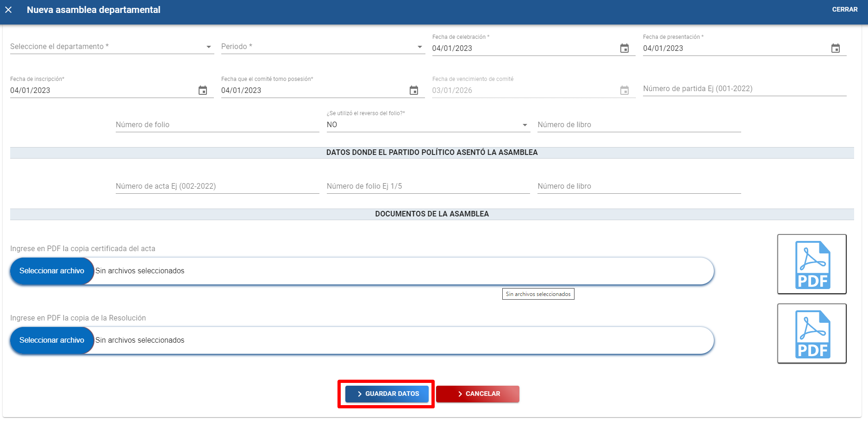Click the Número de folio Ej 1/5 field
The image size is (868, 425).
(428, 186)
